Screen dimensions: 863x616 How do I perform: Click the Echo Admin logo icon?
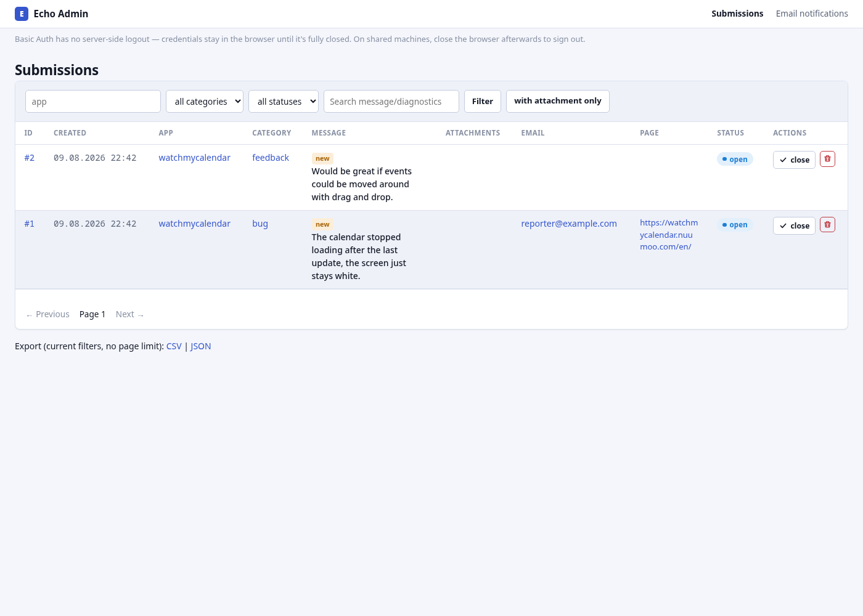pos(22,14)
